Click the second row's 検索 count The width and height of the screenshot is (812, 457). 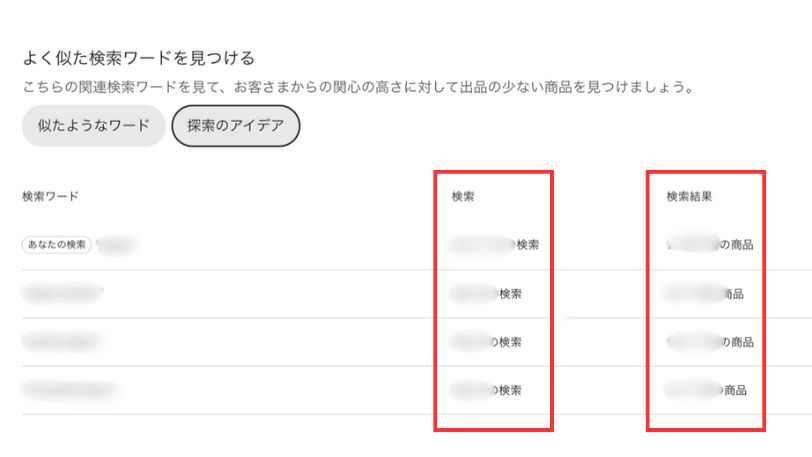click(486, 294)
